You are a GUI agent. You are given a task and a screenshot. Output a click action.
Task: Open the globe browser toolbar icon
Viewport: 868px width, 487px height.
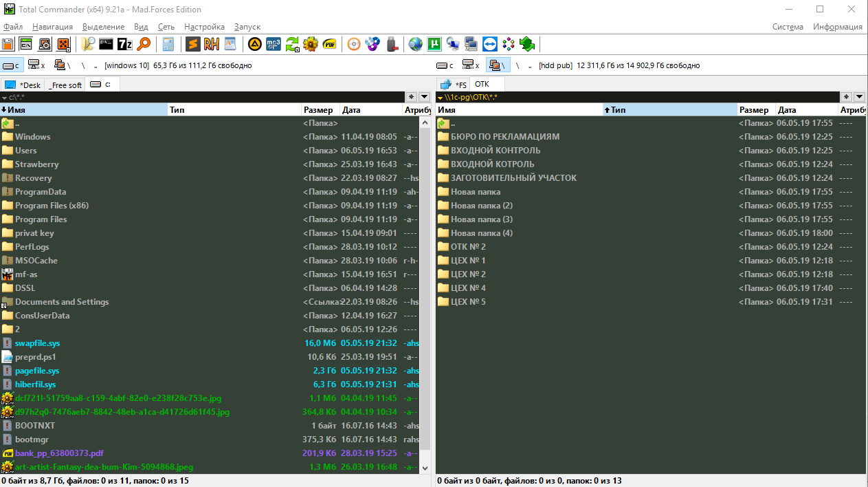[x=416, y=45]
